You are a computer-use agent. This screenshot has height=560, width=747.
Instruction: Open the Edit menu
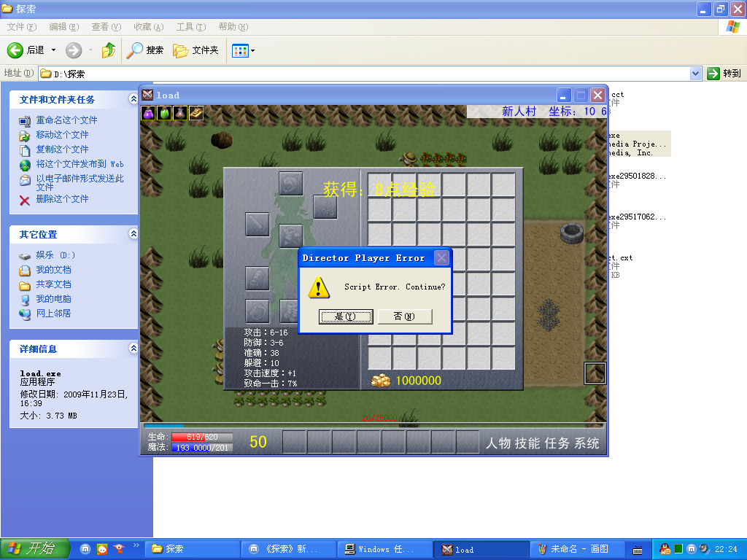coord(64,27)
